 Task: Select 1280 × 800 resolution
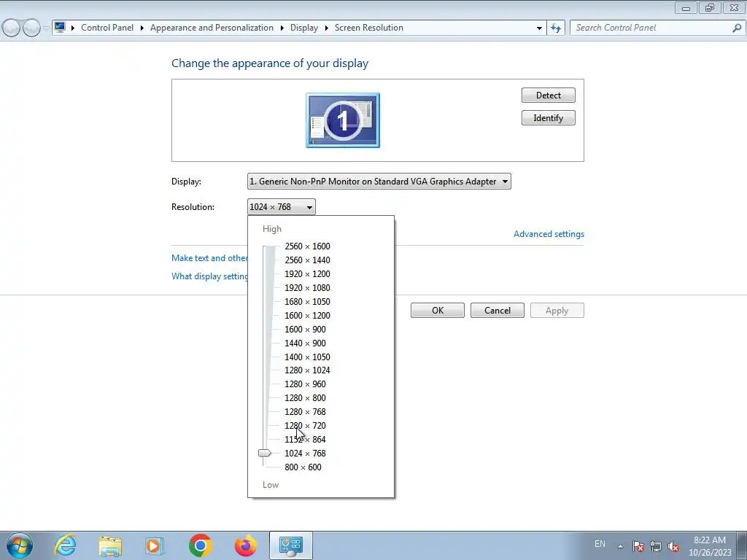pos(305,397)
